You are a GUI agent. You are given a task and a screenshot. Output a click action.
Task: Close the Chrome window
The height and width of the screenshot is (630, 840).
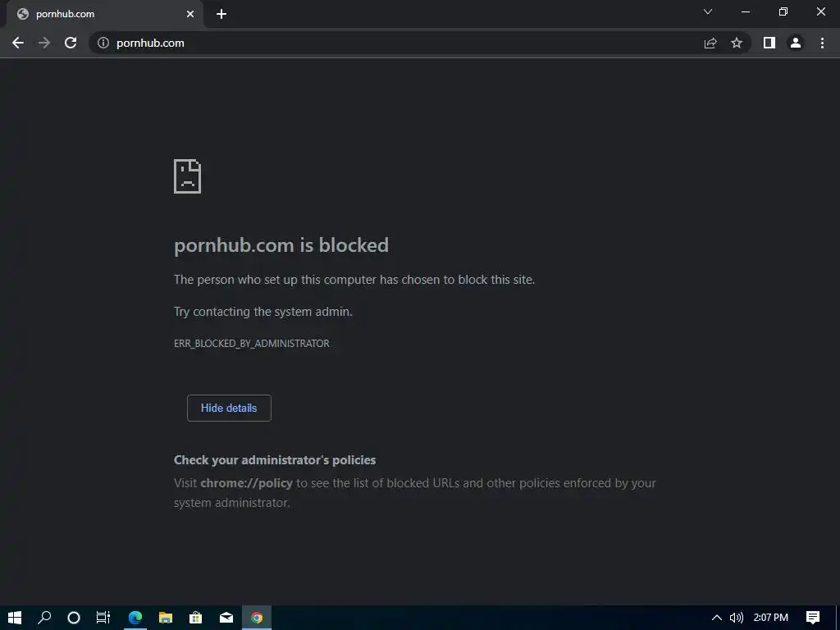[820, 11]
